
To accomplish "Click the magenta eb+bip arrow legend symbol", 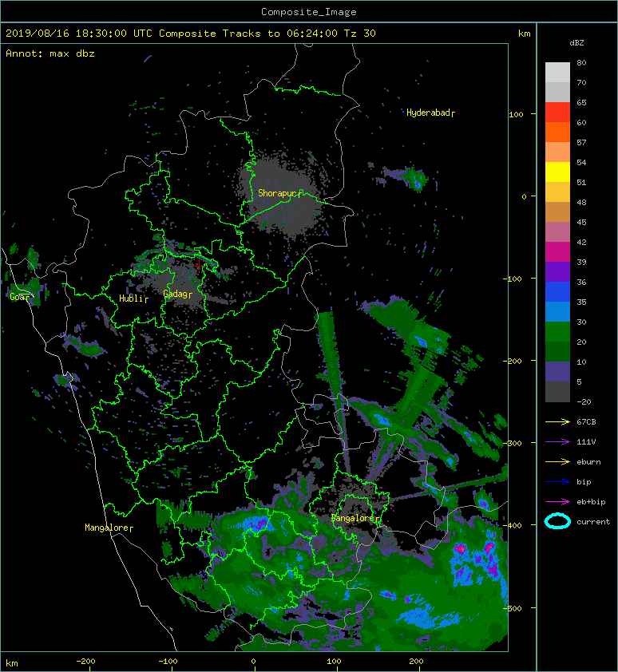I will [x=557, y=501].
